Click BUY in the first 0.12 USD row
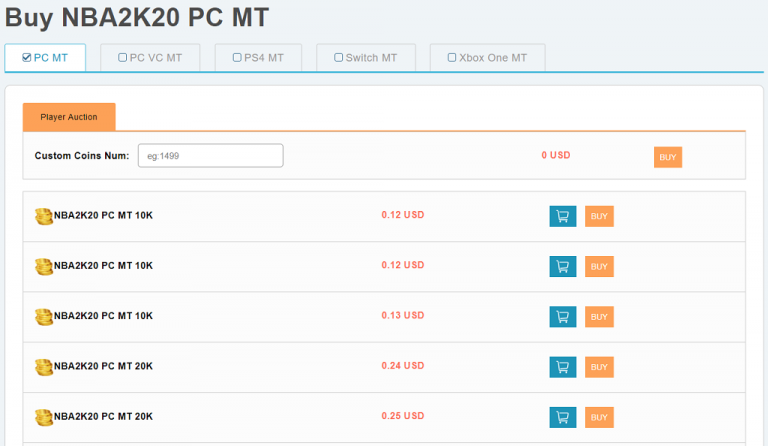This screenshot has height=446, width=768. (x=599, y=216)
